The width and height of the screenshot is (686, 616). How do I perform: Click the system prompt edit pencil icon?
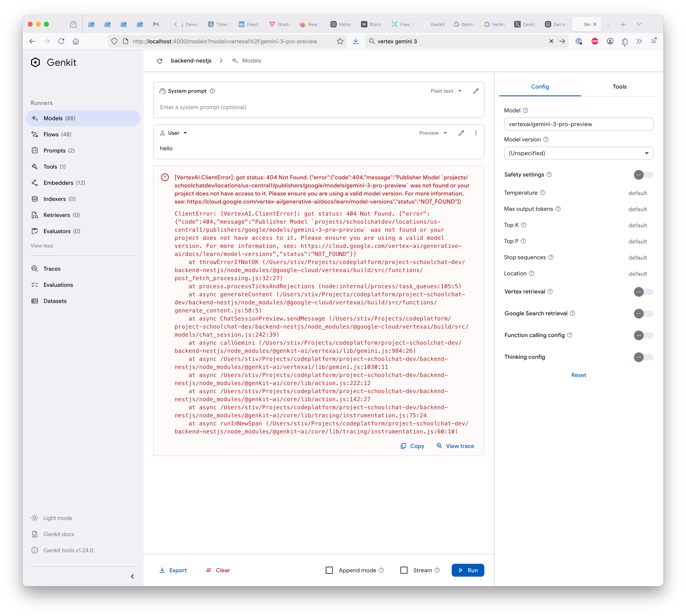pos(475,91)
